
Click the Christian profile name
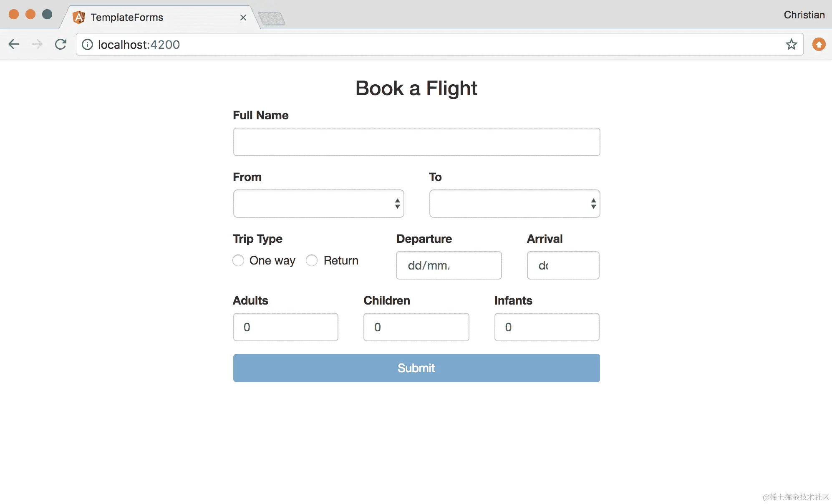pos(804,15)
